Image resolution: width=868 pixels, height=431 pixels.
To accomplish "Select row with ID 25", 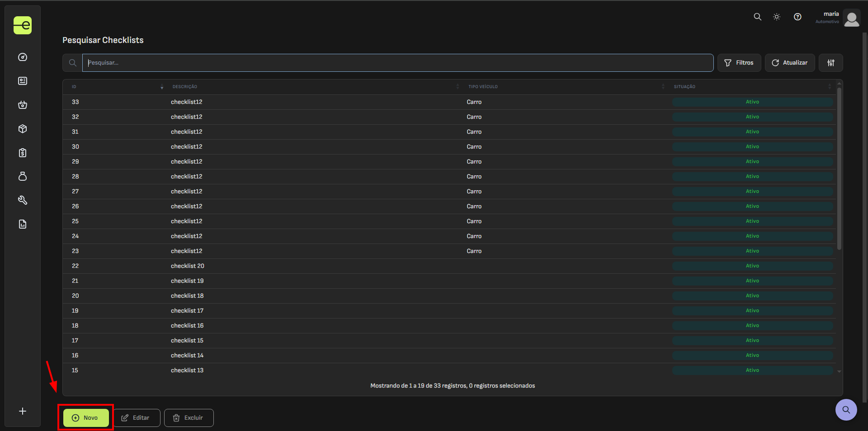I will [x=449, y=221].
